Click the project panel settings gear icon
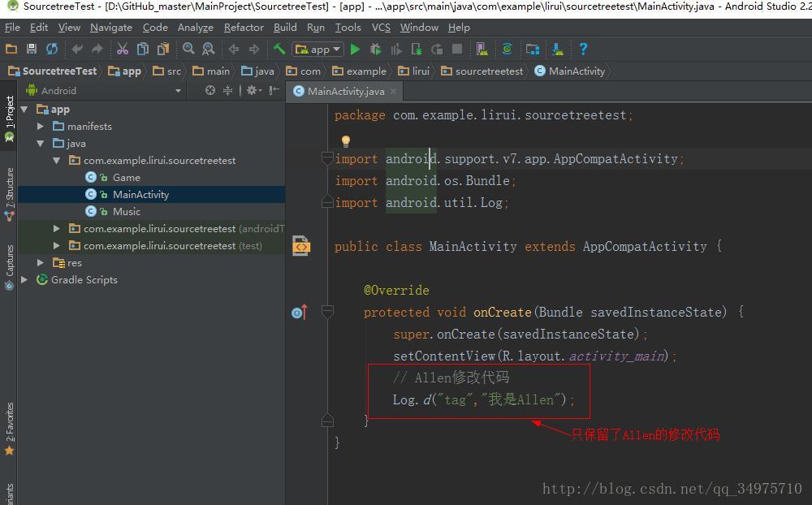This screenshot has height=505, width=812. (253, 90)
